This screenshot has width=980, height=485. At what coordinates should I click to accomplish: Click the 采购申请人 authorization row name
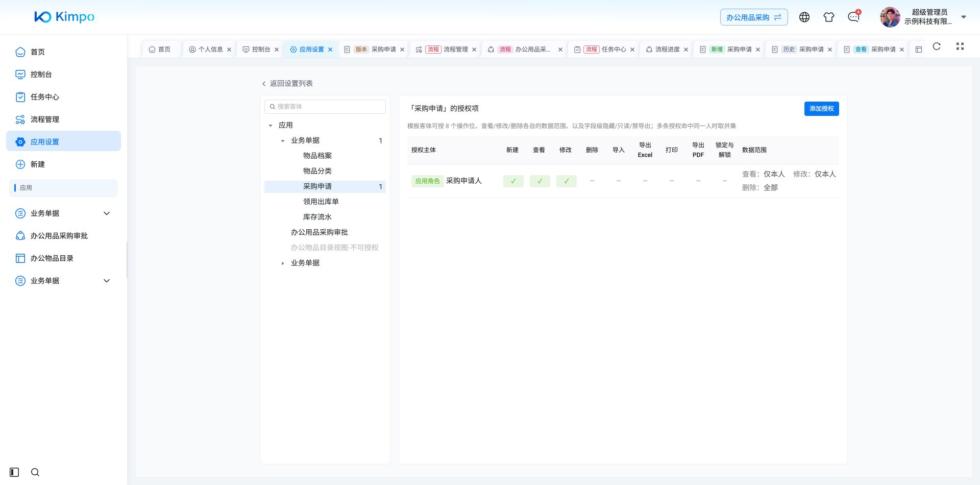(463, 181)
